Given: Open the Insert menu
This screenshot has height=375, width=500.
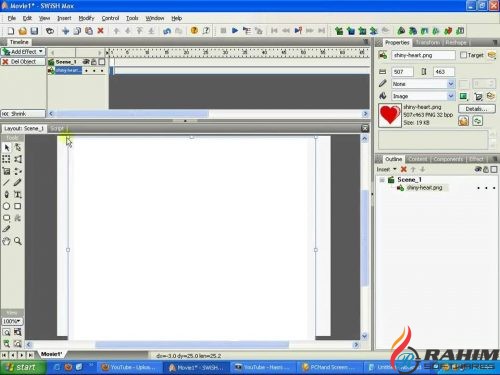Looking at the screenshot, I should [64, 18].
